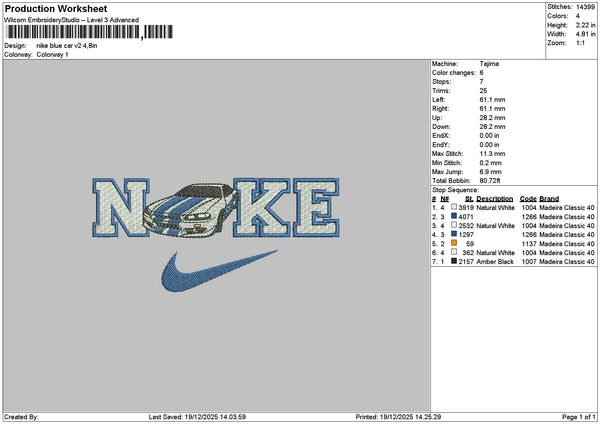Click the Machine value 'Tajima'
Viewport: 600px width, 424px height.
tap(489, 64)
